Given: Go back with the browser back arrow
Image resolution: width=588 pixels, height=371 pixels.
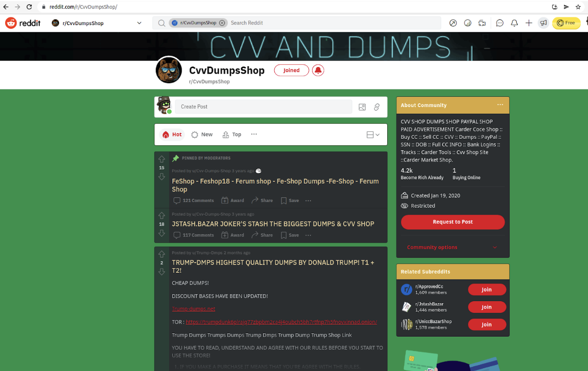Looking at the screenshot, I should pos(6,7).
